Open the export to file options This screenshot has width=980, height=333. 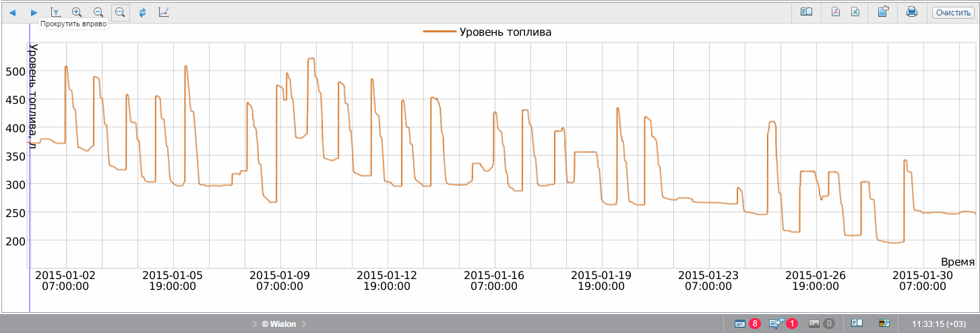883,12
